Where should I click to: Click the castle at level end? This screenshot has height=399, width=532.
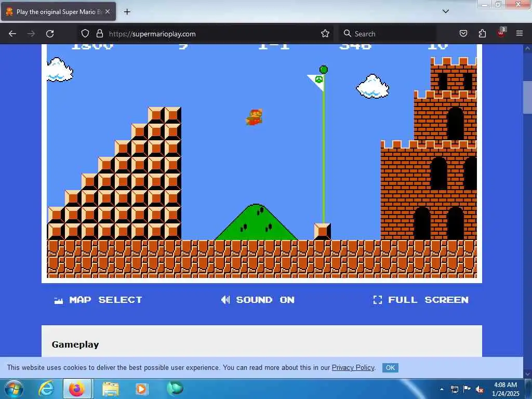pos(429,149)
